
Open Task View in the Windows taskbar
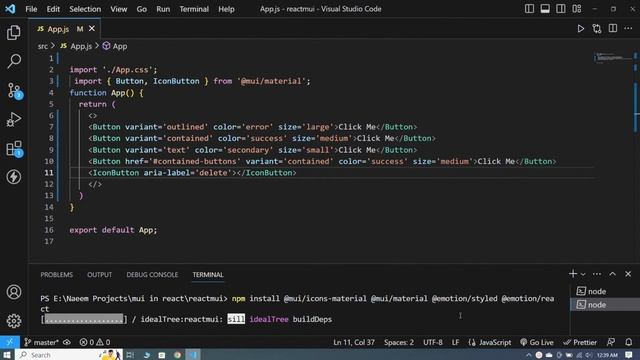(x=130, y=355)
